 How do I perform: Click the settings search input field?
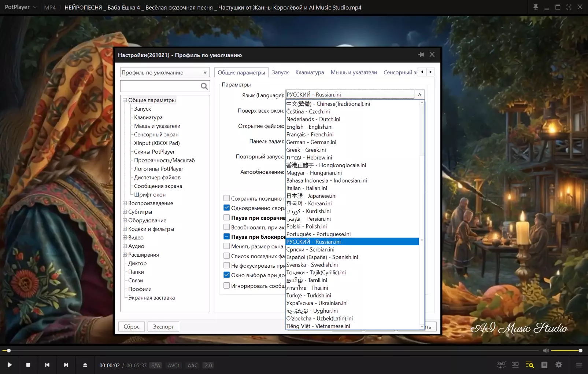coord(160,86)
